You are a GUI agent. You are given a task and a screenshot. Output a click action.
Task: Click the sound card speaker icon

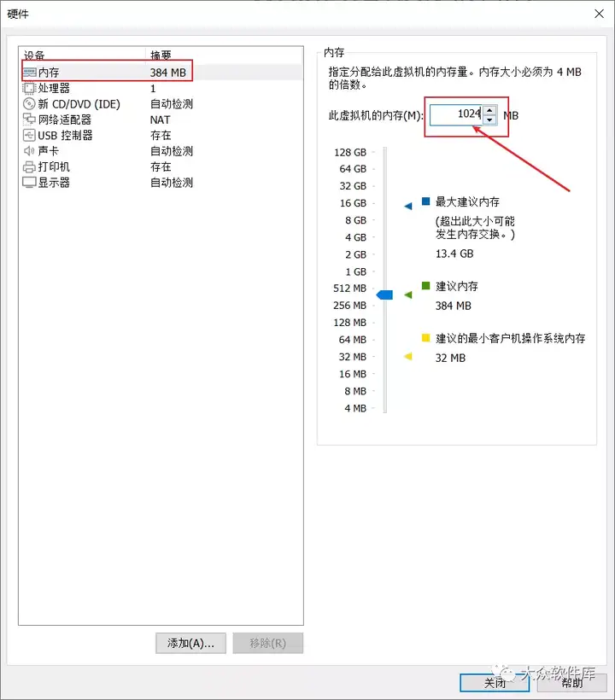(29, 151)
